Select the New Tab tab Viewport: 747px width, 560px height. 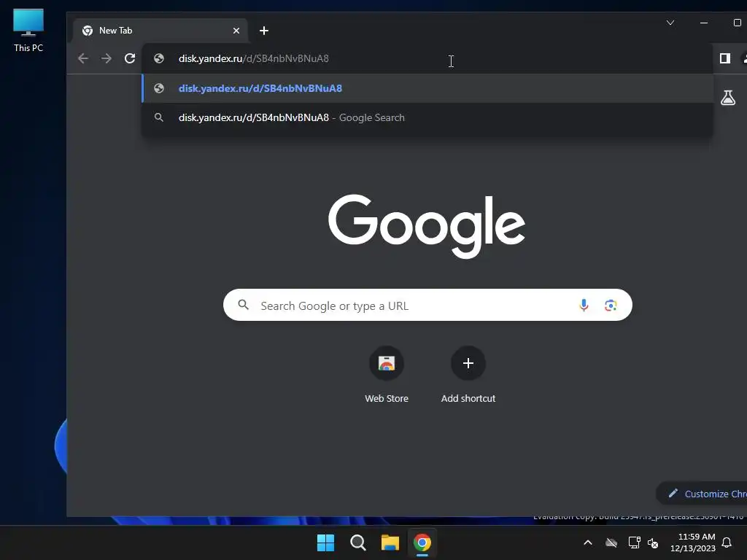pyautogui.click(x=160, y=31)
